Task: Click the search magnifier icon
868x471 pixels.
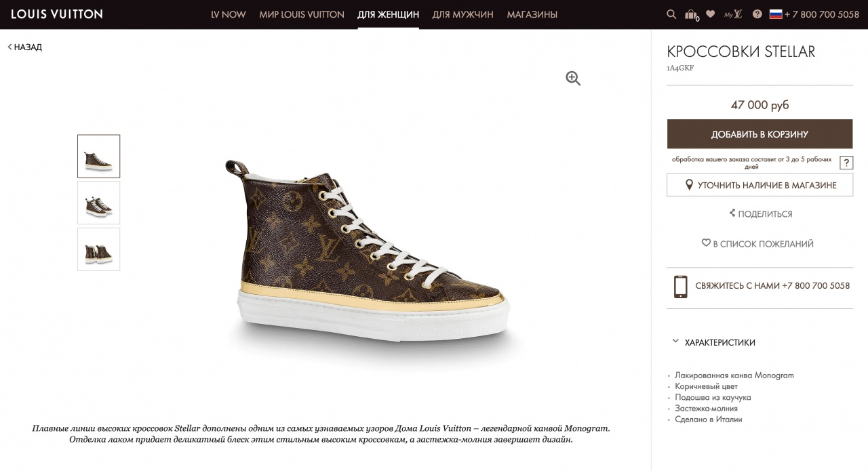Action: [671, 14]
